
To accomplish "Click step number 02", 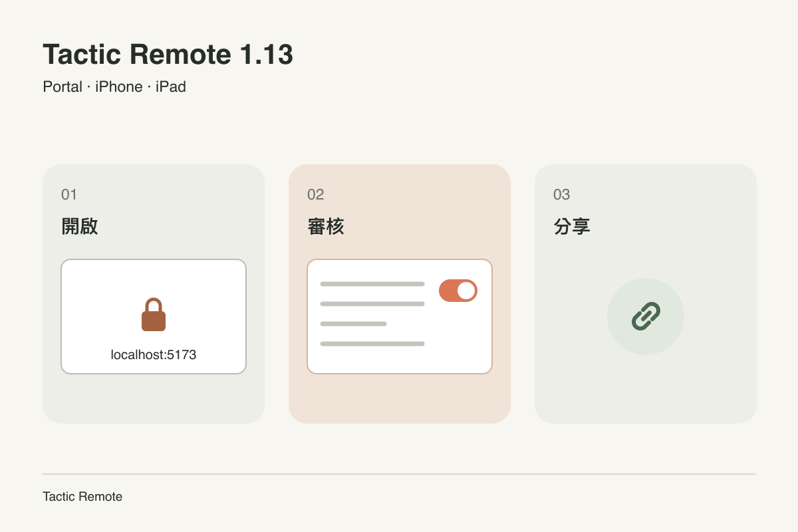I will 316,195.
